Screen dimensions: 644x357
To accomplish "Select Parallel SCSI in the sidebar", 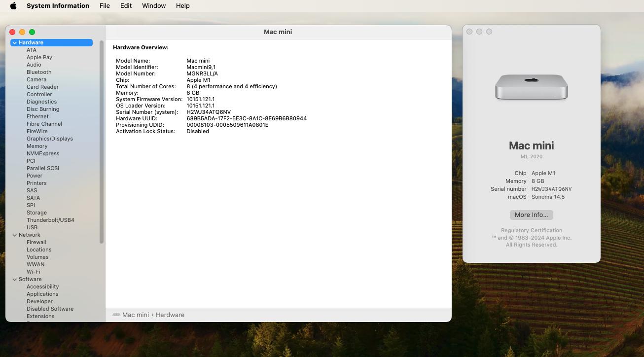I will [x=43, y=168].
